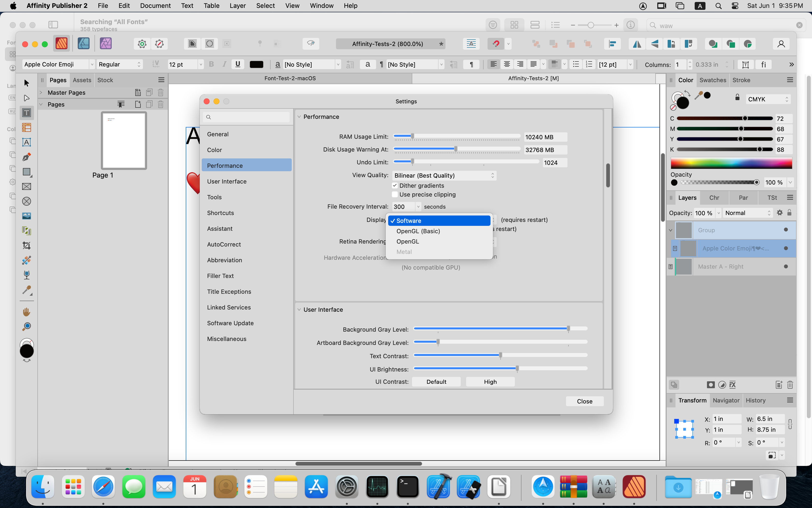Toggle CMYK color lock icon
The height and width of the screenshot is (508, 812).
coord(737,97)
